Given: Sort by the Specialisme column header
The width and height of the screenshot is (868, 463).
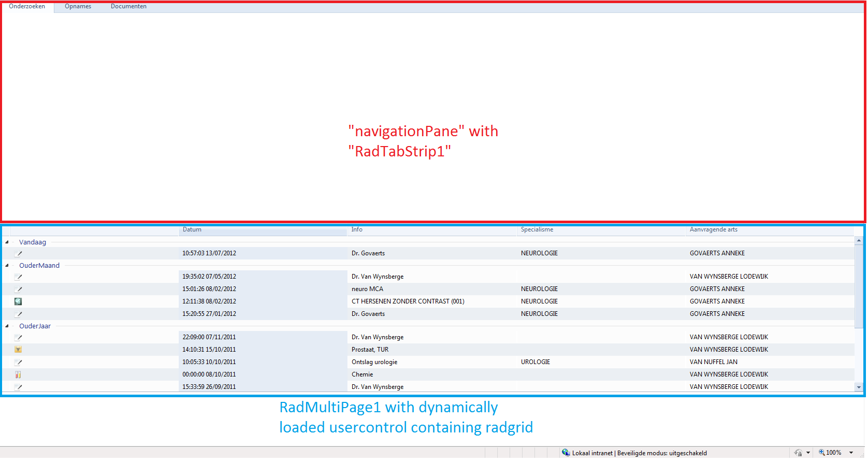Looking at the screenshot, I should click(x=601, y=230).
